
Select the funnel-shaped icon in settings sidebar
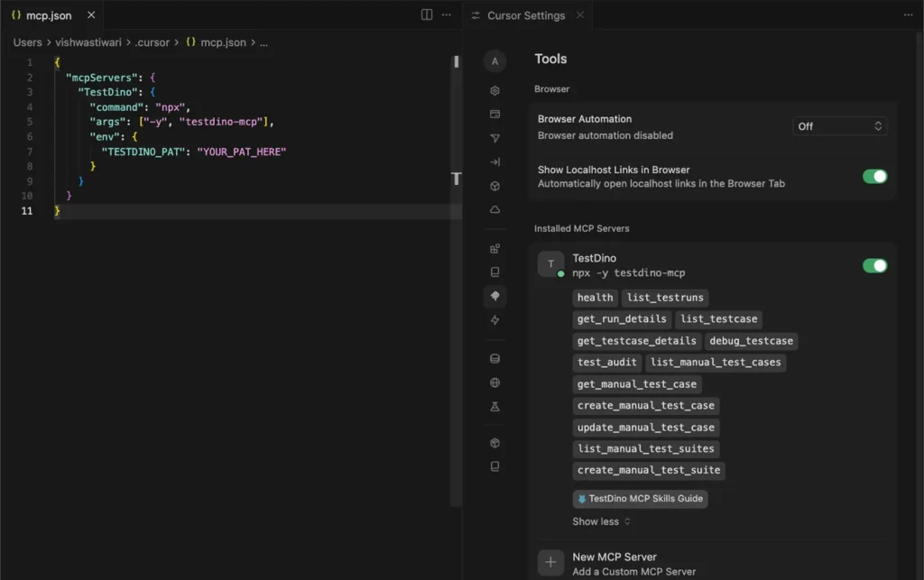[x=494, y=138]
